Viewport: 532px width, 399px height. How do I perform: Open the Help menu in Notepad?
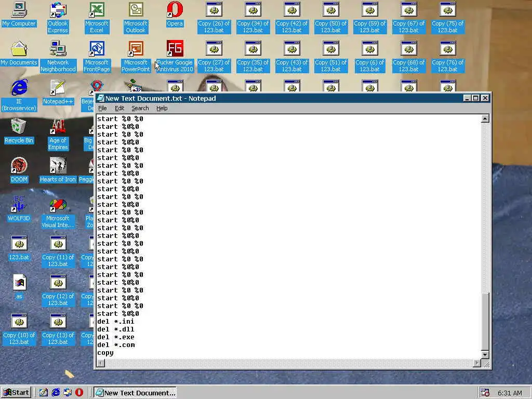click(162, 108)
